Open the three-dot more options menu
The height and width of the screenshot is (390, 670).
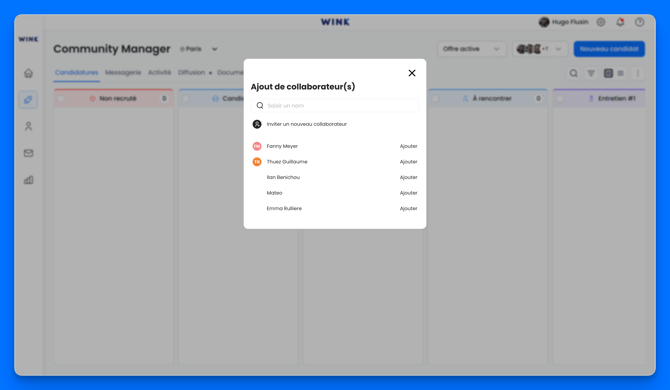tap(638, 73)
